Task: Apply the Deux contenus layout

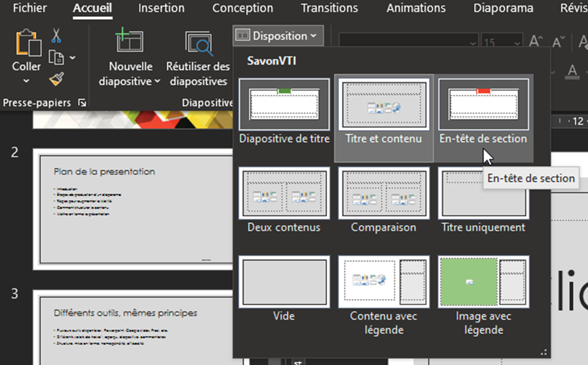Action: 284,201
